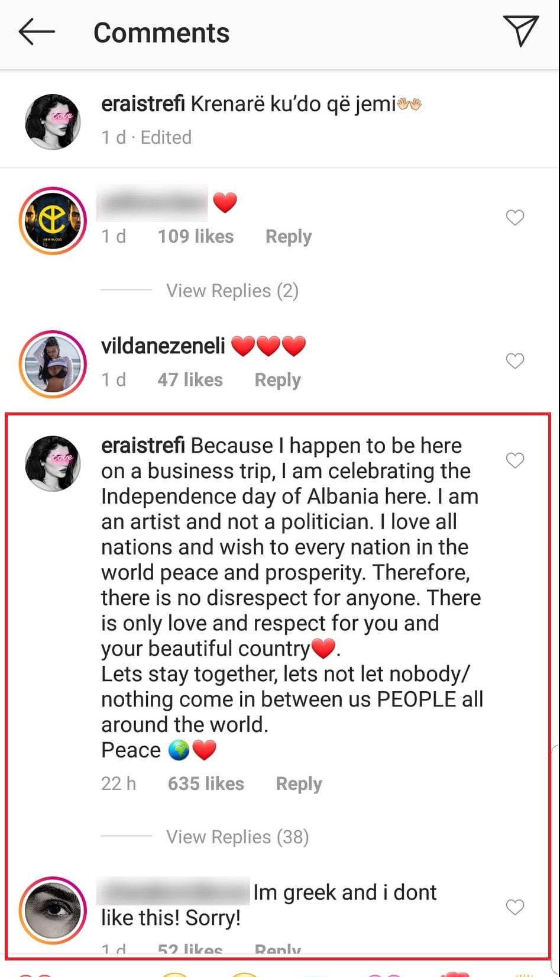Image resolution: width=560 pixels, height=977 pixels.
Task: Open vildanezeneli's profile picture
Action: tap(53, 363)
